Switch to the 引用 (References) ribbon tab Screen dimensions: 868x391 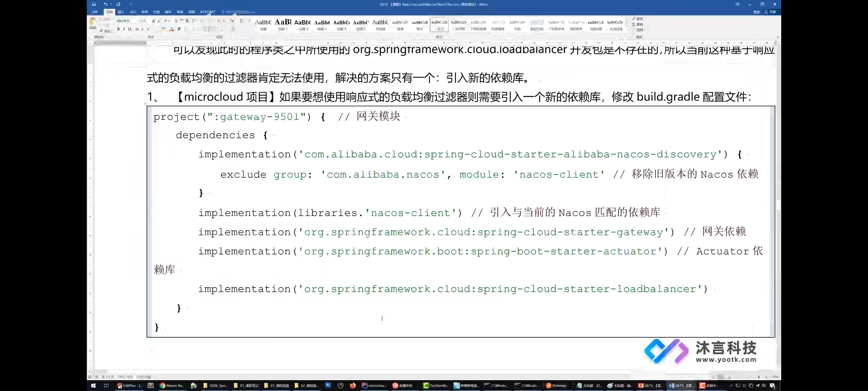coord(156,12)
